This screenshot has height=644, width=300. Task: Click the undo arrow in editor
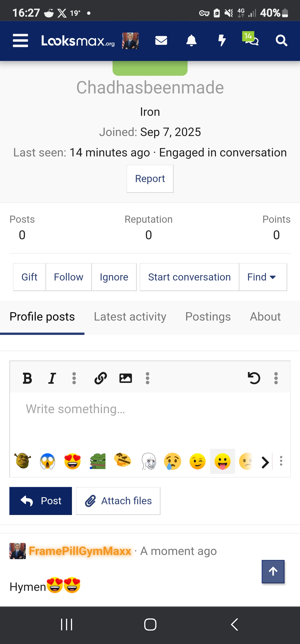point(254,378)
